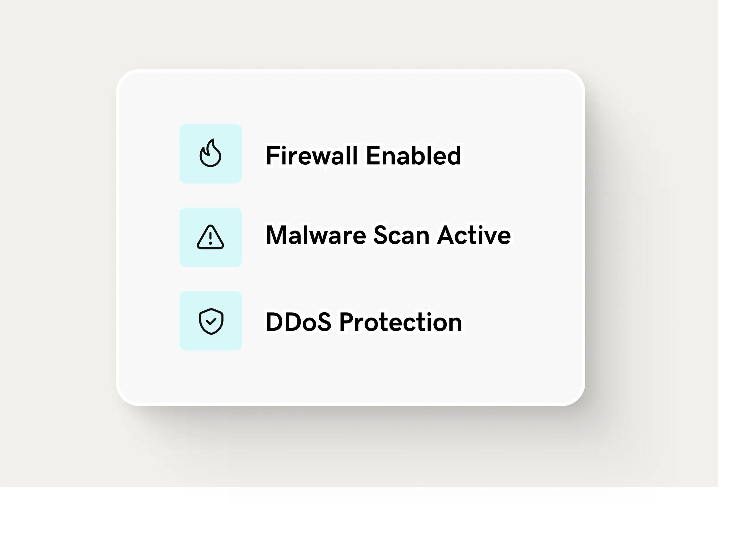Tap the checkmark inside the shield
This screenshot has width=731, height=560.
pyautogui.click(x=211, y=321)
